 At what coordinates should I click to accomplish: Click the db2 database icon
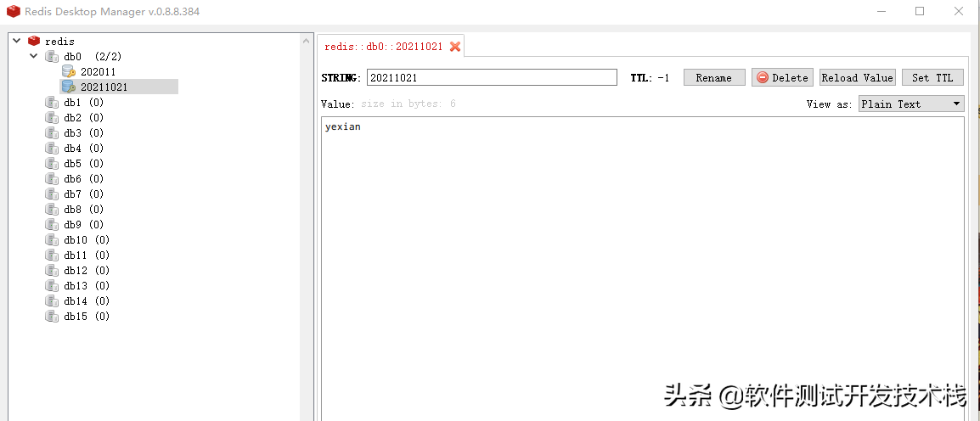pyautogui.click(x=52, y=117)
